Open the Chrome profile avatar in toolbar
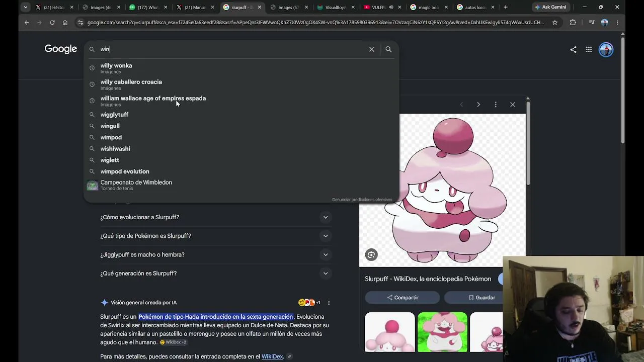Screen dimensions: 644x362 604,22
